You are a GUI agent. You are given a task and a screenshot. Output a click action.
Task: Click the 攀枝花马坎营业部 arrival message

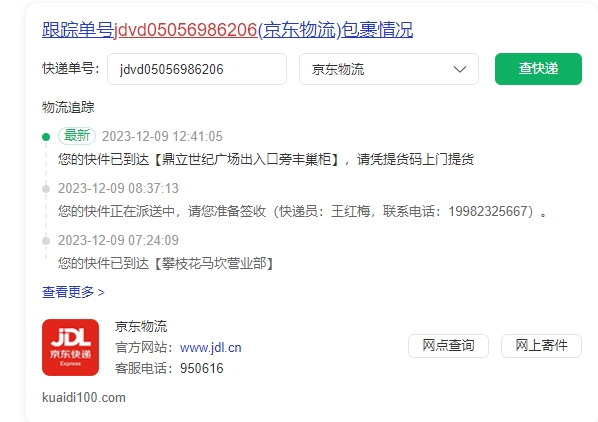pos(166,263)
